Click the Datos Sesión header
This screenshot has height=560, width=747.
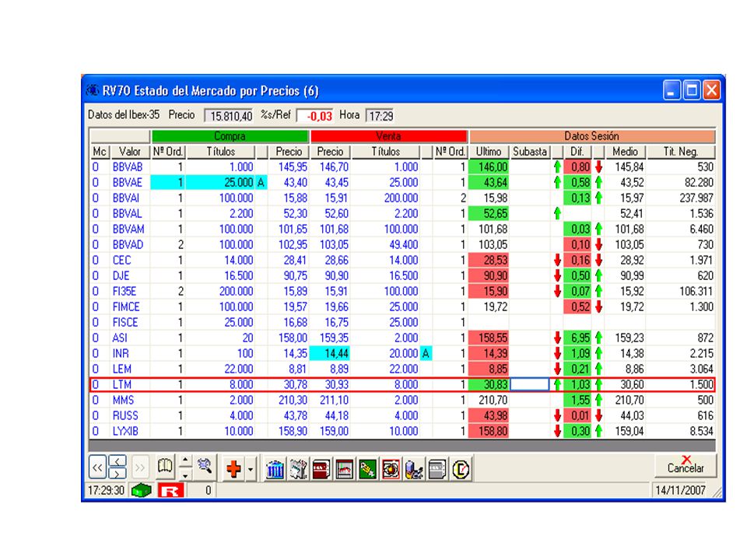pos(591,136)
